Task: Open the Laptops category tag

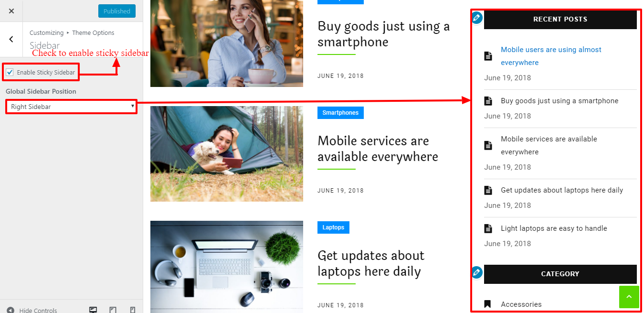Action: pos(333,227)
